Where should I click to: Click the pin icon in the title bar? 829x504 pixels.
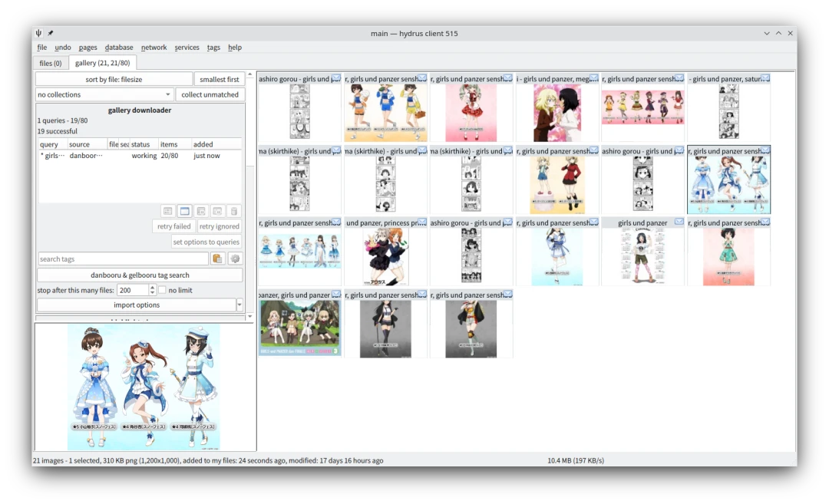point(51,33)
